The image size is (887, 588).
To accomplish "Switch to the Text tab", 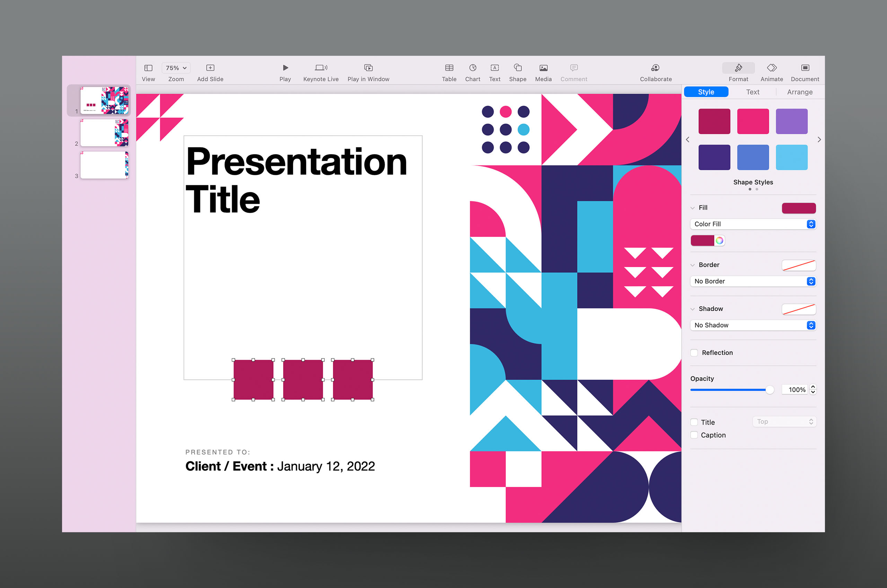I will click(x=752, y=92).
